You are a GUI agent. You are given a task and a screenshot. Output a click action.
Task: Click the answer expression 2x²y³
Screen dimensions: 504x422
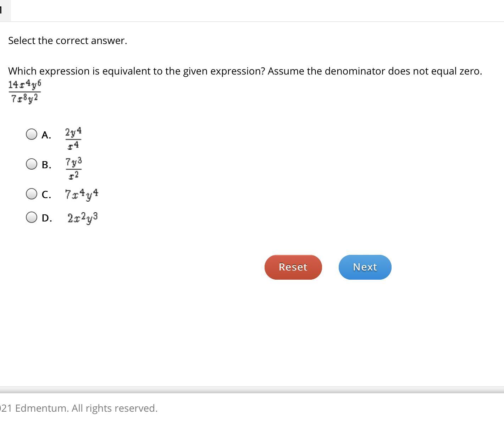click(82, 218)
